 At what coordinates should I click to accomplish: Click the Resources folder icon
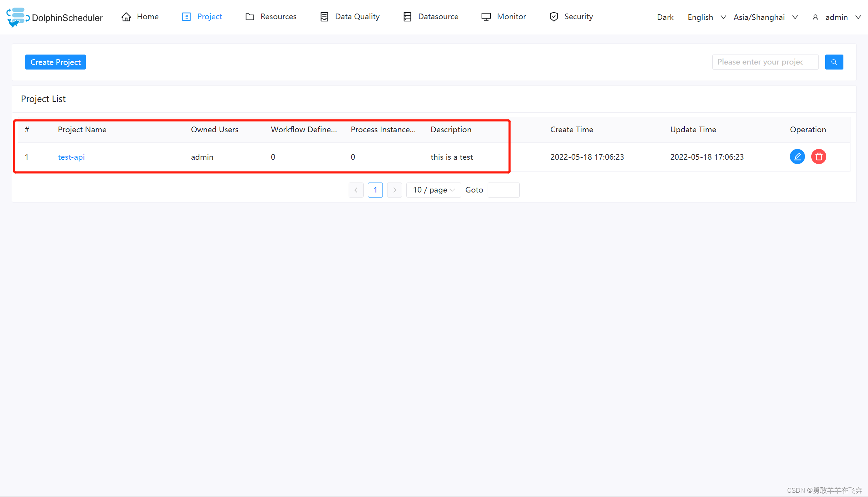click(x=250, y=16)
